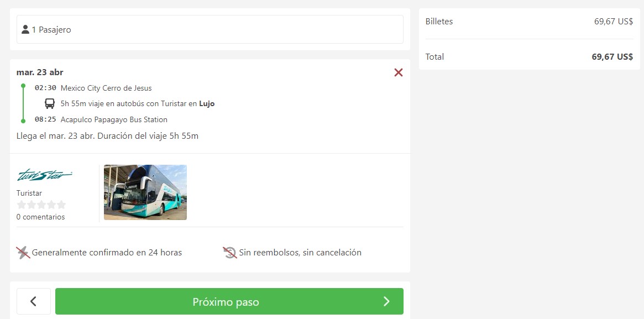Click the passenger person icon
The height and width of the screenshot is (319, 644).
[25, 29]
